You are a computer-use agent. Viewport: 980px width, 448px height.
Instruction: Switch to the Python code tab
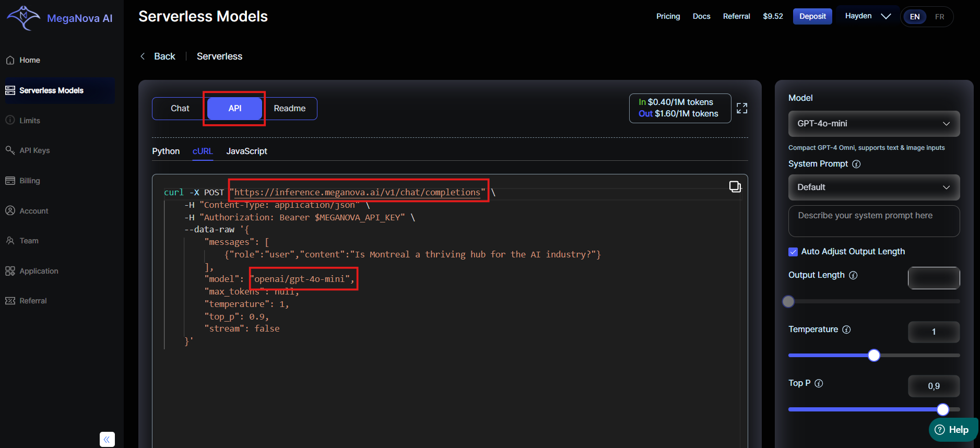click(166, 151)
